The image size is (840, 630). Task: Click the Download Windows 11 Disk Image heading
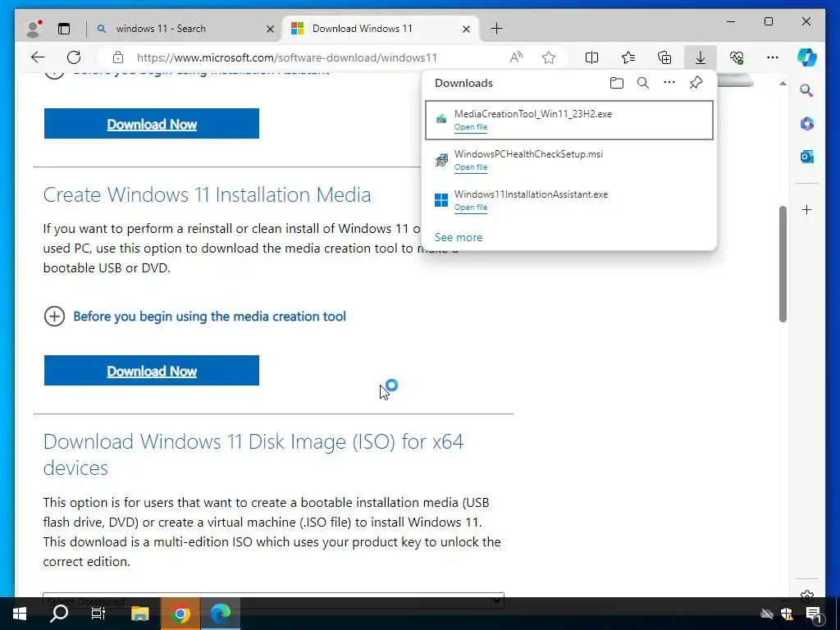253,454
